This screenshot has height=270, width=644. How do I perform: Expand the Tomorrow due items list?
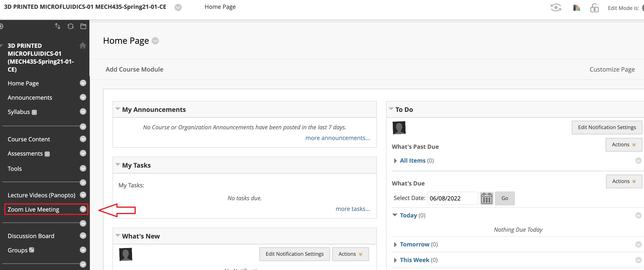pyautogui.click(x=395, y=245)
